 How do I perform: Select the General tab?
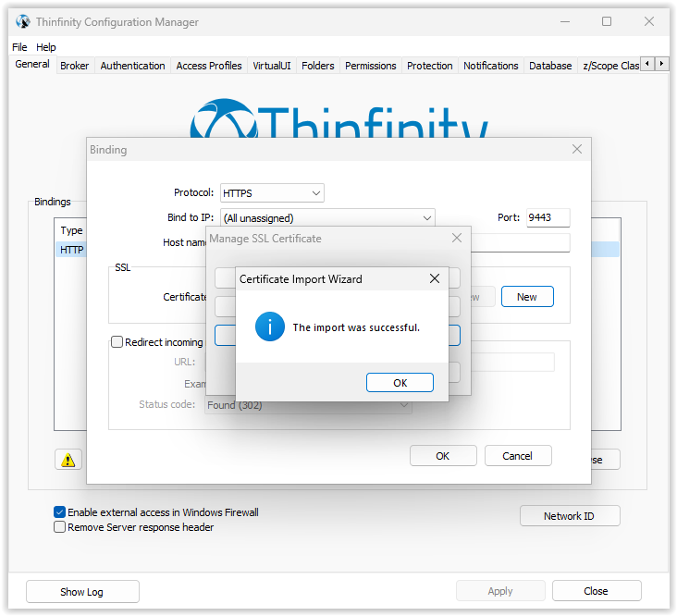coord(32,65)
